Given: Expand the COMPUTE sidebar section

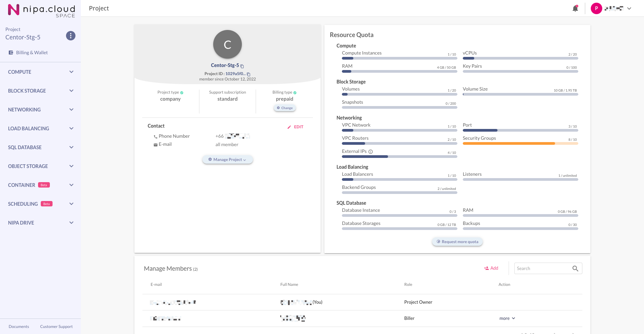Looking at the screenshot, I should point(40,72).
